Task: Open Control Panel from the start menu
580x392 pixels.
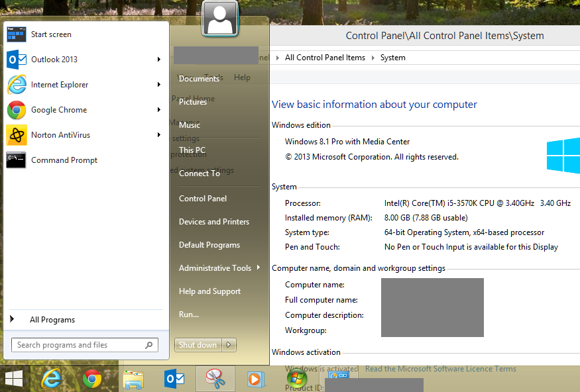Action: (x=203, y=199)
